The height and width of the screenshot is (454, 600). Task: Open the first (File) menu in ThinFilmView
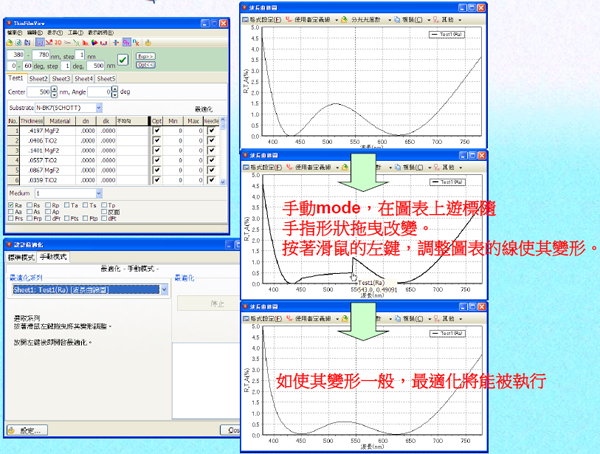point(15,33)
